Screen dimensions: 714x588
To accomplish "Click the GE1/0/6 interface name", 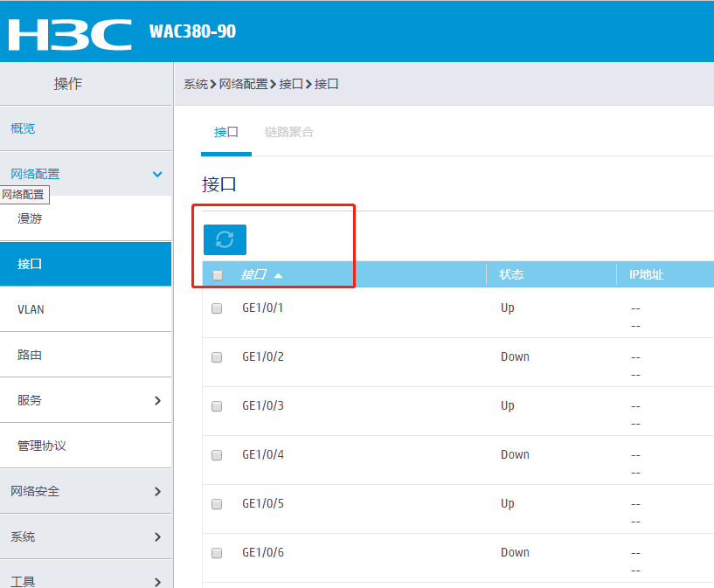I will (263, 552).
